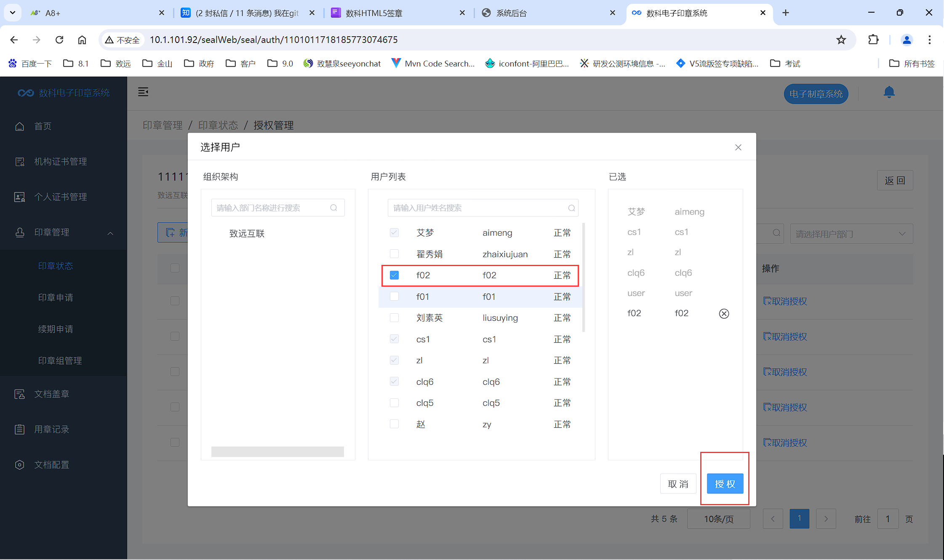Switch to the 数科HTML5签章 browser tab
The image size is (944, 560).
374,13
